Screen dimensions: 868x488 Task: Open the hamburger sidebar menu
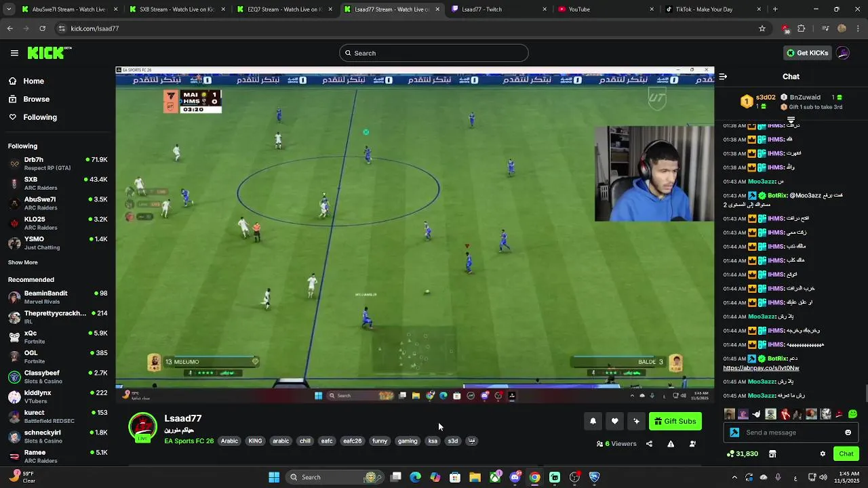click(14, 53)
